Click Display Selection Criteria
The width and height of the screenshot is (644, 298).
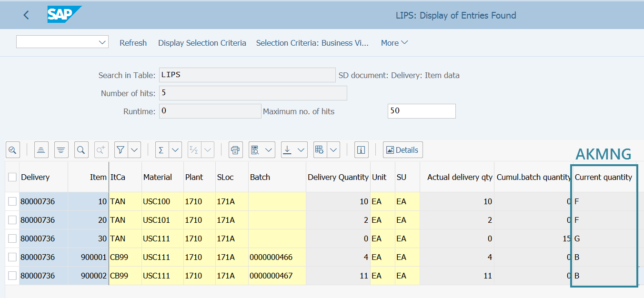[202, 43]
